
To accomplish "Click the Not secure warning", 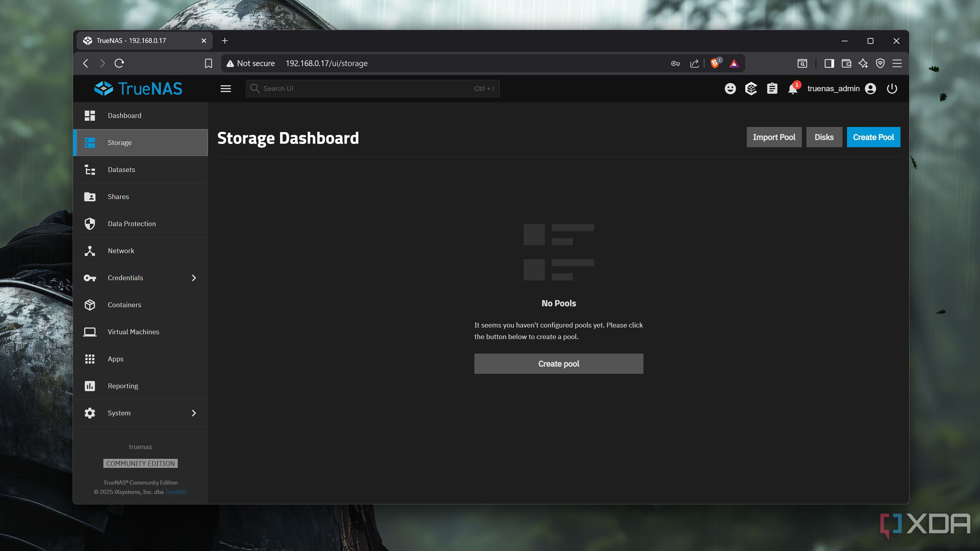I will pyautogui.click(x=251, y=63).
